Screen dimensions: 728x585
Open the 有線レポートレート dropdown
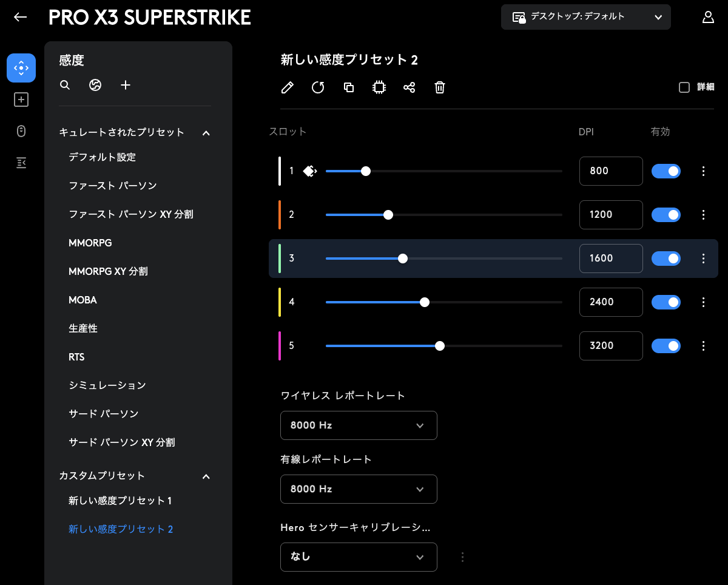(x=359, y=489)
